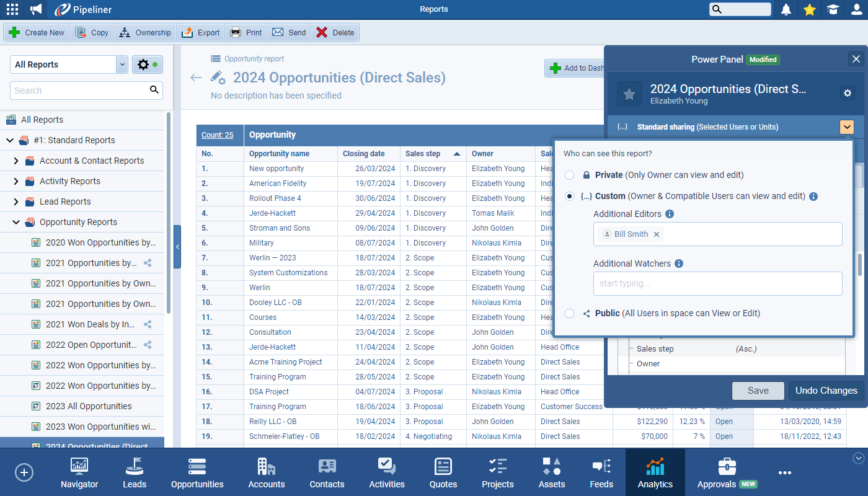Click Export in the toolbar

201,33
